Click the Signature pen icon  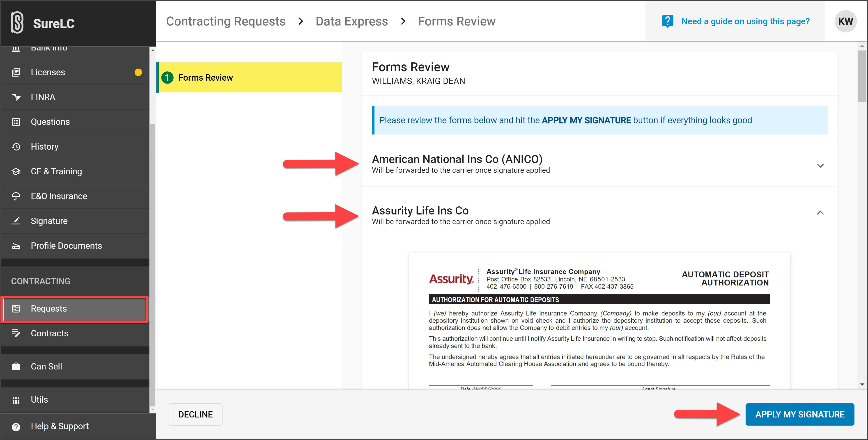click(16, 221)
